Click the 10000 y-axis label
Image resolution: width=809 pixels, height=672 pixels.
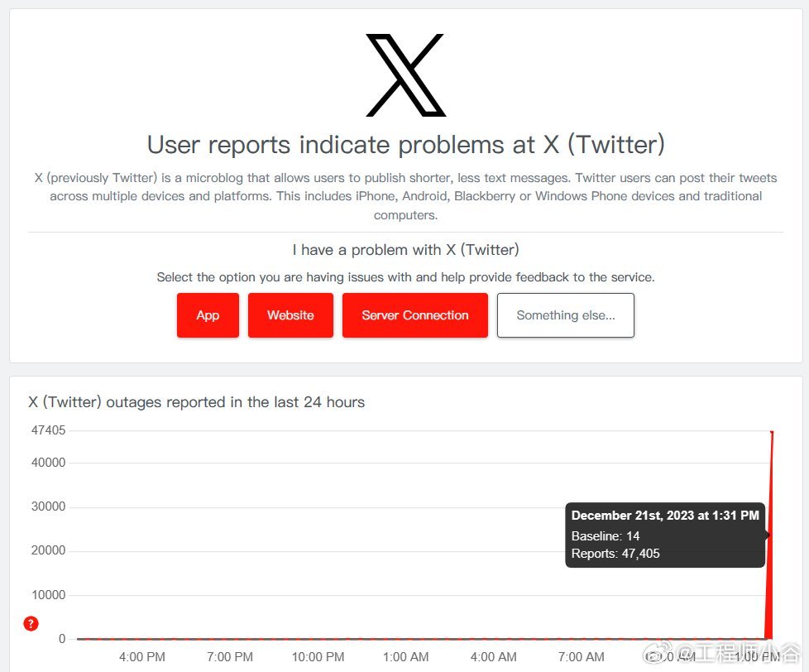[x=49, y=594]
